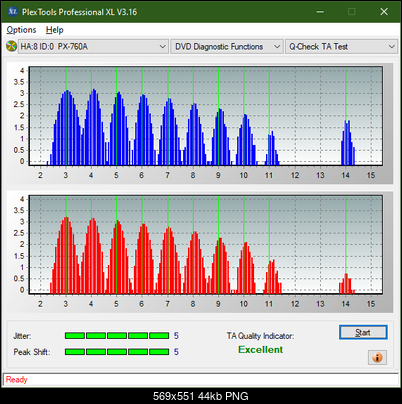The image size is (402, 404).
Task: Expand the DVD Diagnostic Functions dropdown
Action: pyautogui.click(x=227, y=47)
